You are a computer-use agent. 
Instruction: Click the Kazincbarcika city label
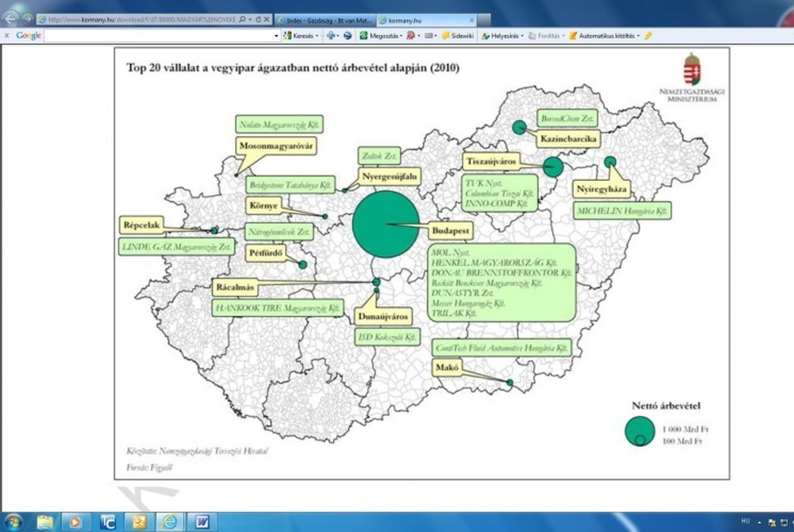[x=569, y=138]
